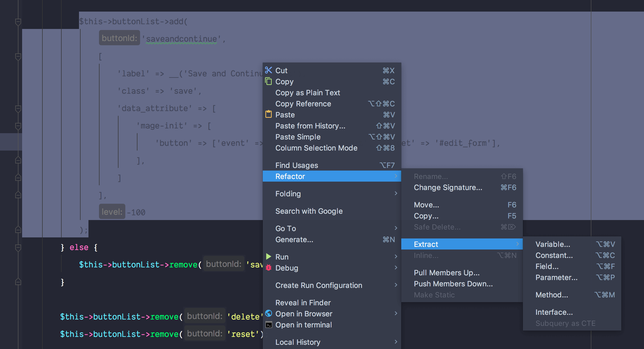This screenshot has height=349, width=644.
Task: Open the Extract submenu item
Action: pos(462,244)
